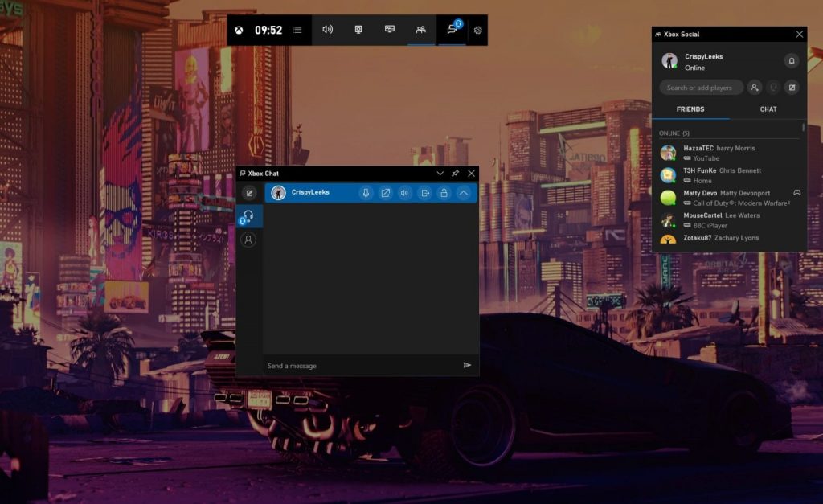
Task: Close the Xbox Social widget
Action: tap(799, 34)
